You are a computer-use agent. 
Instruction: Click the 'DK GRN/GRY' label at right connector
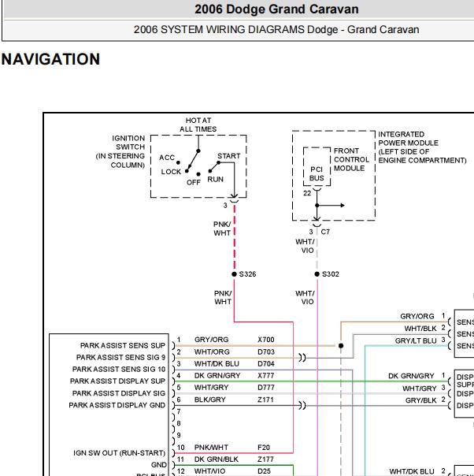point(411,376)
